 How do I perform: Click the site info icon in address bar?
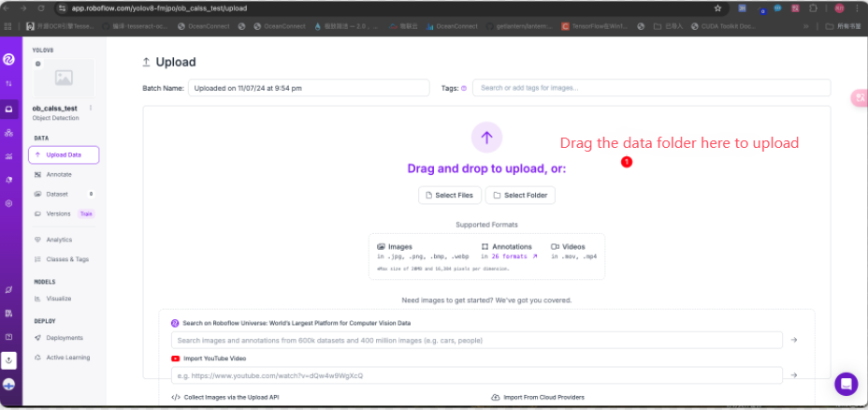coord(63,8)
